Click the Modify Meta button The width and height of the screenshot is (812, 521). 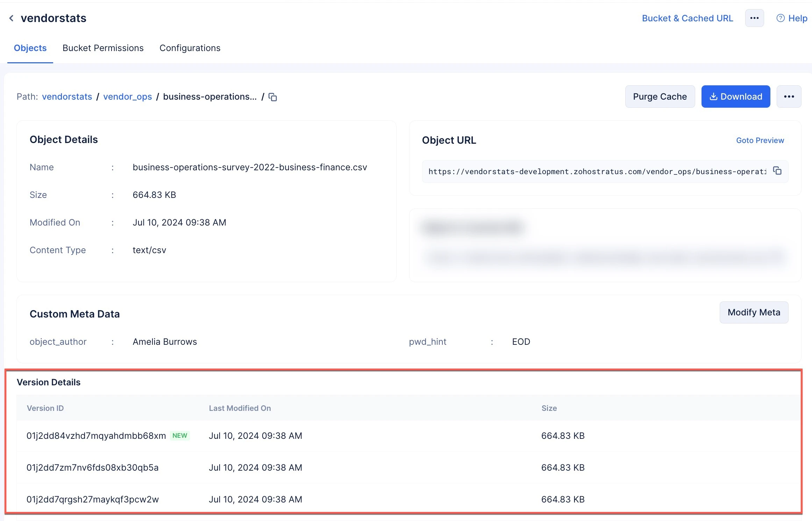click(x=754, y=312)
